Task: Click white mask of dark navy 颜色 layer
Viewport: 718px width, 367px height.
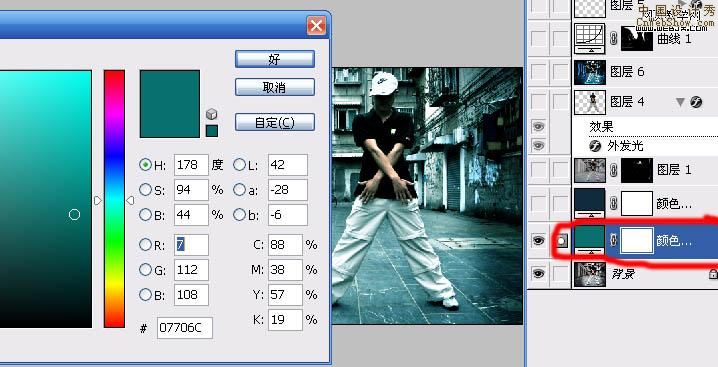Action: (x=636, y=203)
